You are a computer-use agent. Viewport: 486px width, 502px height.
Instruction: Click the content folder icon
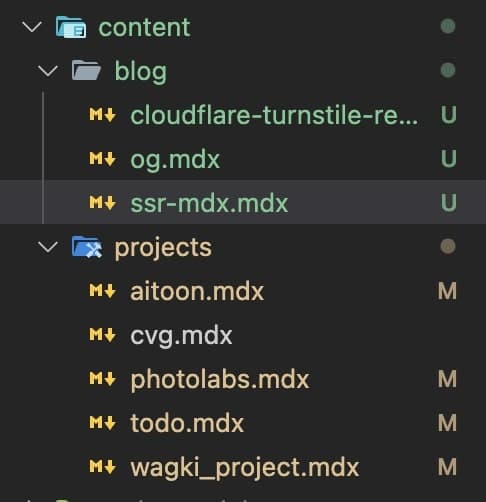(x=71, y=27)
